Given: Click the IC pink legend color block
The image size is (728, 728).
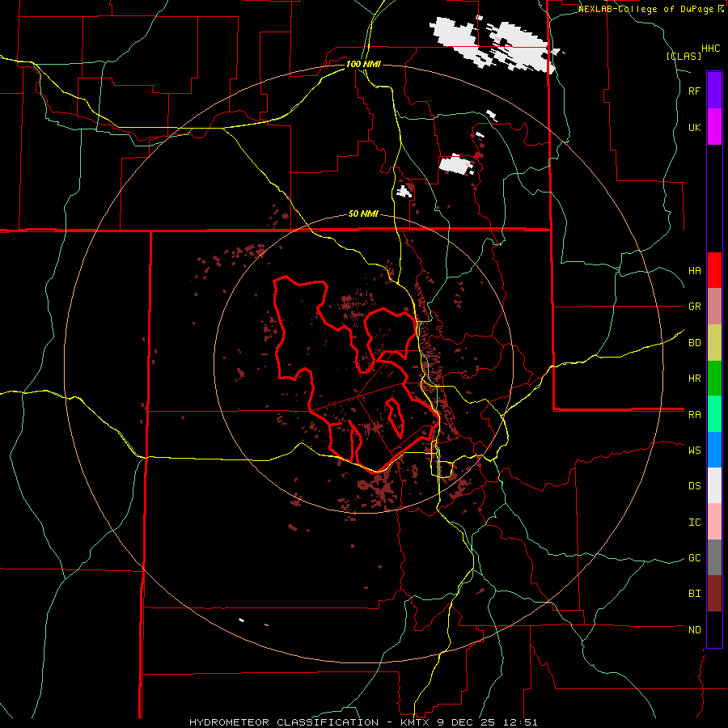Looking at the screenshot, I should click(714, 522).
